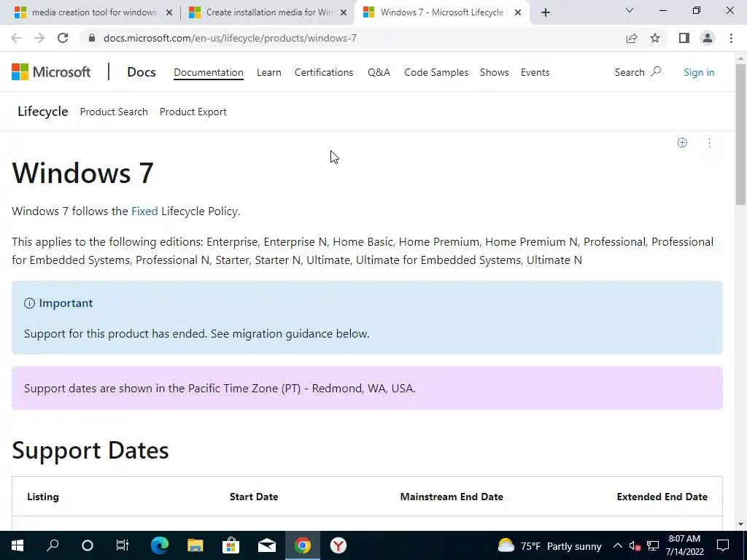The width and height of the screenshot is (747, 560).
Task: Click the weather 75°F Partly sunny widget
Action: pyautogui.click(x=550, y=545)
